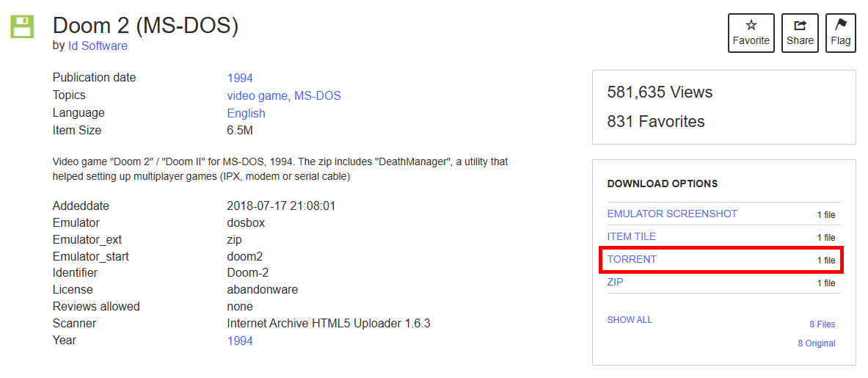Image resolution: width=868 pixels, height=378 pixels.
Task: Open the 8 Original files link
Action: 816,344
